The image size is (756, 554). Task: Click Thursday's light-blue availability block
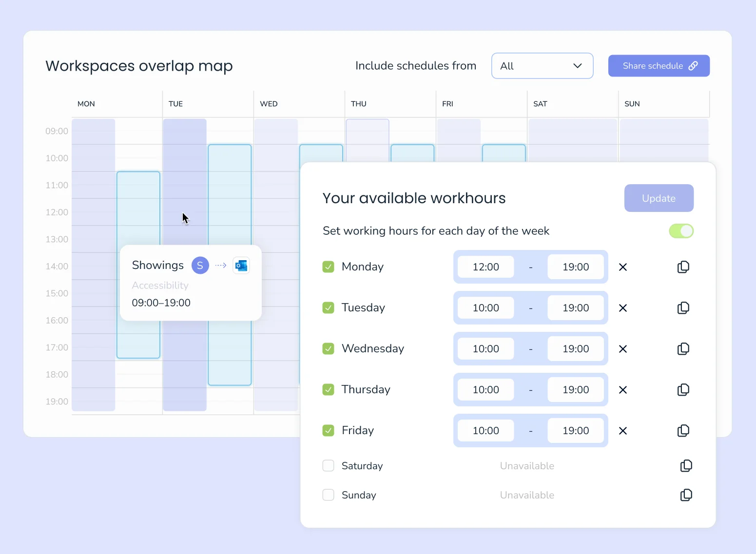point(412,153)
